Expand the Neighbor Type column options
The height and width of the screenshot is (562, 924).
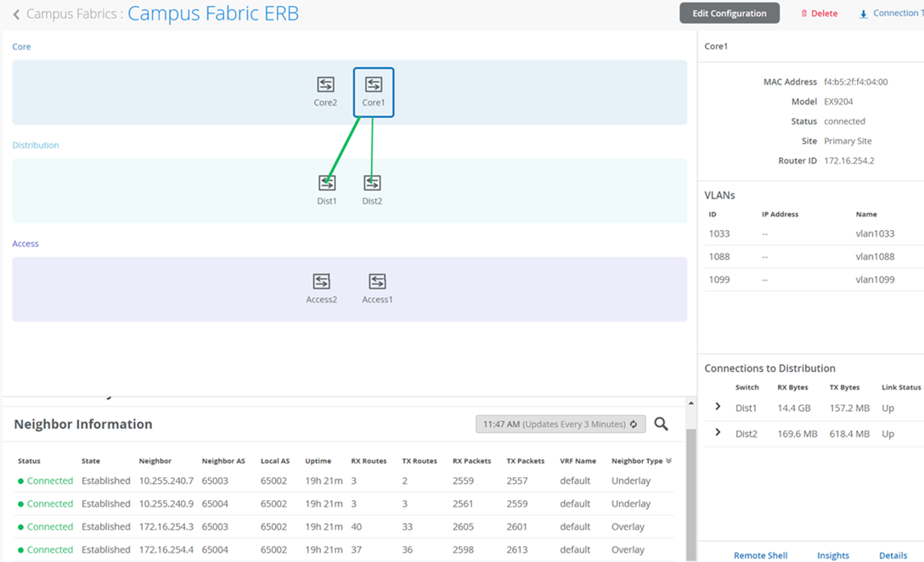pyautogui.click(x=668, y=461)
